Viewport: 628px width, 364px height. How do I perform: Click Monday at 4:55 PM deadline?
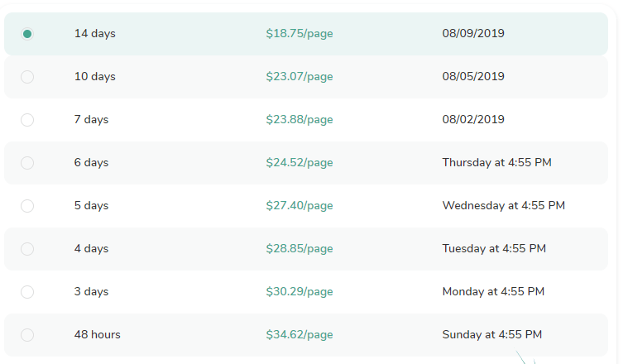point(493,291)
